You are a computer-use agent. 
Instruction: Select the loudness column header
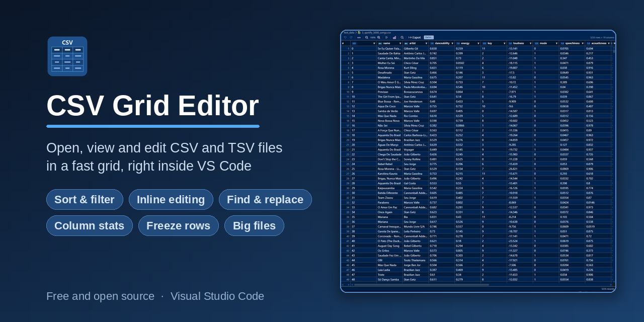(520, 43)
